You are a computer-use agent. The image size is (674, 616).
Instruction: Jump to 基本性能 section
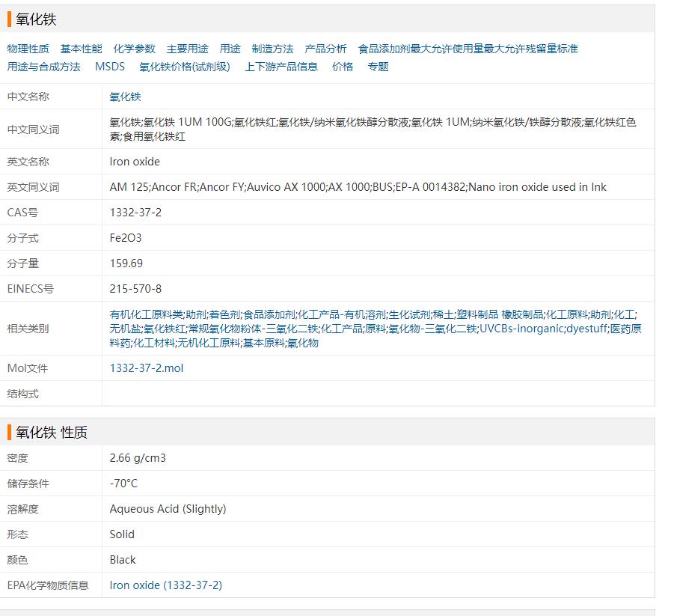(82, 49)
